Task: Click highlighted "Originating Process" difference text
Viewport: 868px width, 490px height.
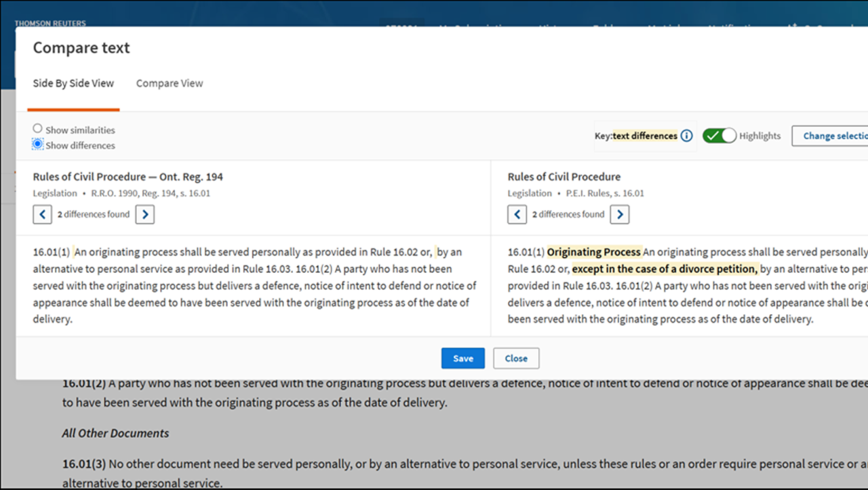Action: pos(593,252)
